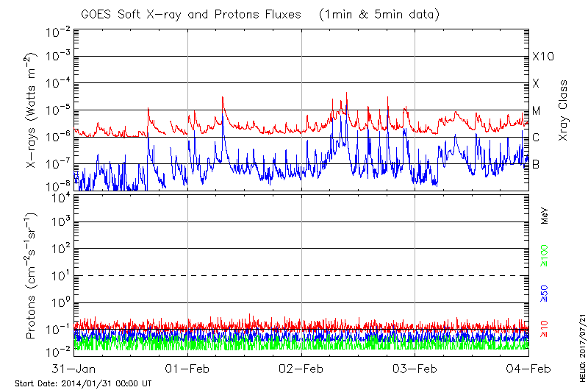Viewport: 588px width, 390px height.
Task: Click the 'Xray Class' right axis title
Action: pos(563,110)
